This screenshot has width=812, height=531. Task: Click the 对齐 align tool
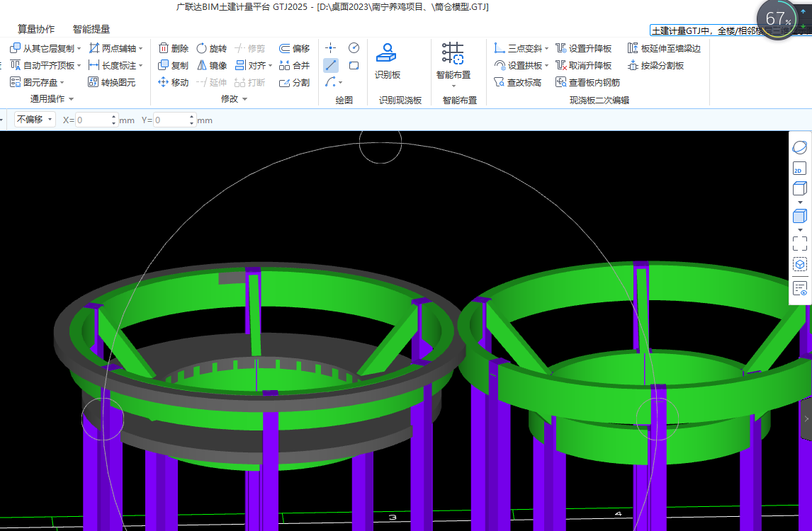250,65
